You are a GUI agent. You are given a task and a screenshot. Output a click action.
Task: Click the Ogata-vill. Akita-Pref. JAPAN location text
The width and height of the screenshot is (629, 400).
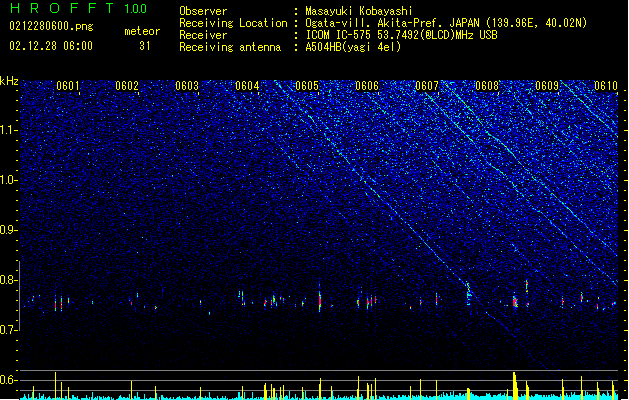point(446,23)
